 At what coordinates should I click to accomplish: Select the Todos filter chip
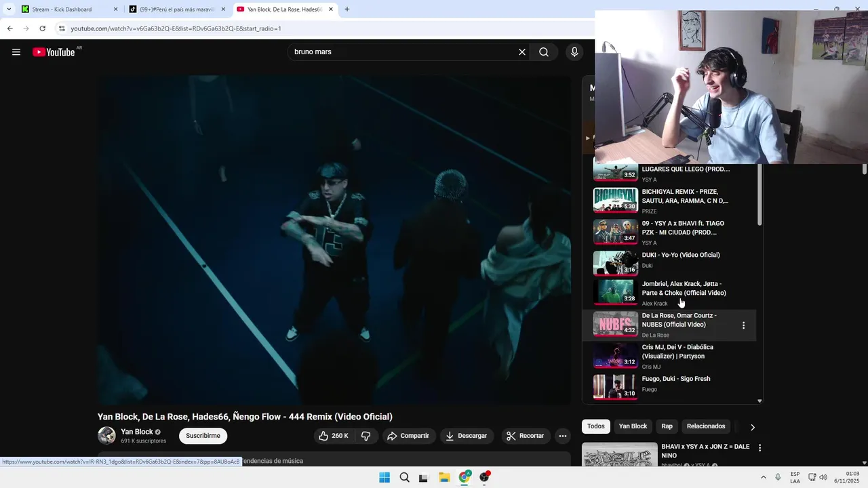pos(596,426)
